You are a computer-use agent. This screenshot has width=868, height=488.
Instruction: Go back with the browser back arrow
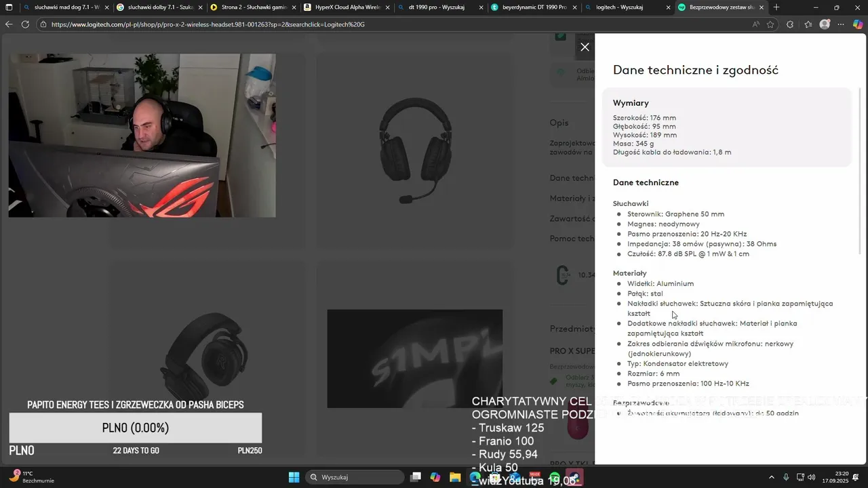point(9,24)
